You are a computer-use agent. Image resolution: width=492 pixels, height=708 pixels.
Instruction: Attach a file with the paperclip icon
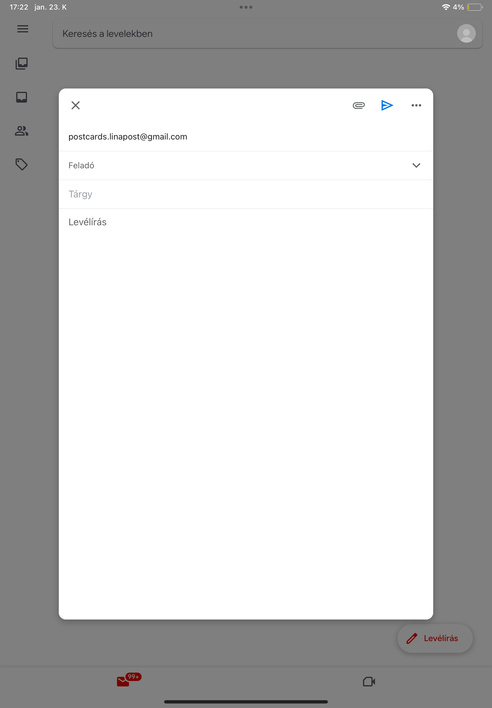click(x=358, y=105)
